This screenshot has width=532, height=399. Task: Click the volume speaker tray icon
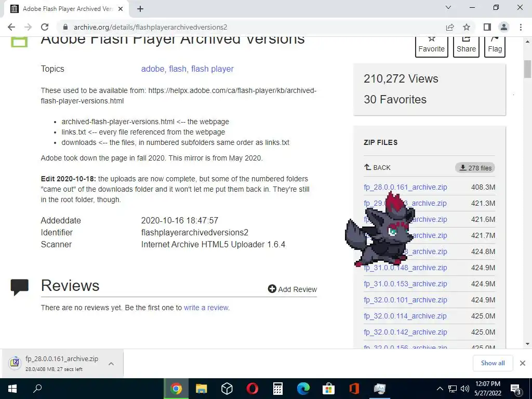[x=465, y=389]
